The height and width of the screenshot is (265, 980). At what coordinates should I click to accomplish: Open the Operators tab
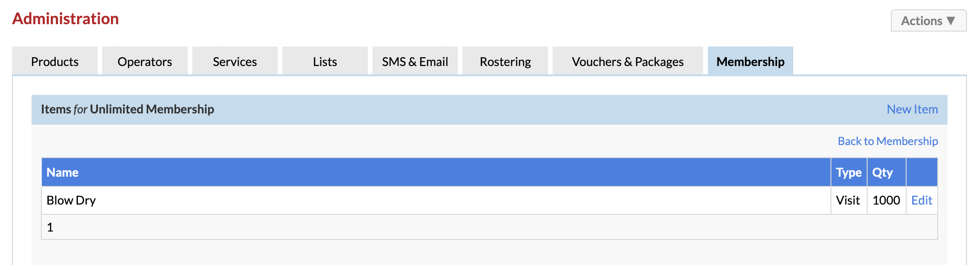click(x=145, y=61)
